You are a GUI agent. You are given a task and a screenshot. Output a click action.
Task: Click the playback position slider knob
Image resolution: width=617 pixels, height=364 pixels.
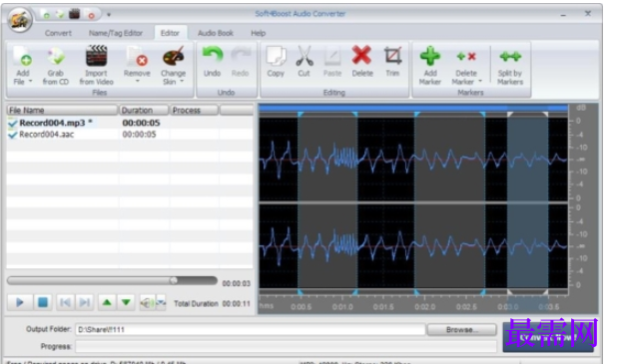pos(174,280)
